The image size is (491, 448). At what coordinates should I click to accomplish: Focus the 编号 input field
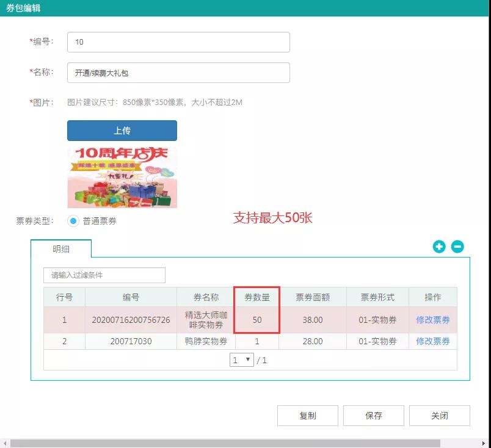tap(178, 42)
